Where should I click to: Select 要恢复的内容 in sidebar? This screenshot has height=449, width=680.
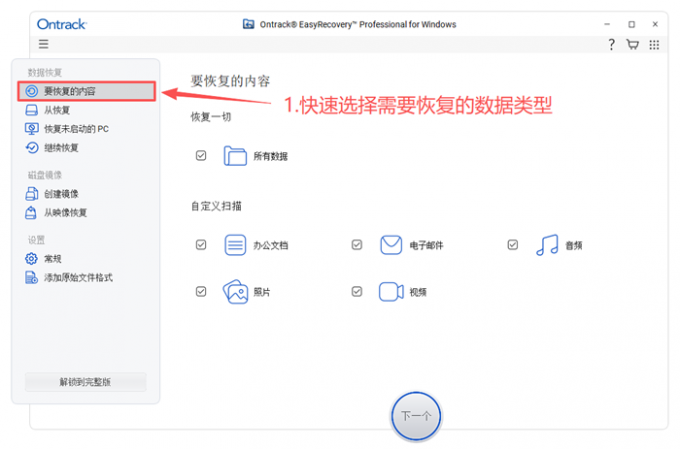[x=86, y=91]
